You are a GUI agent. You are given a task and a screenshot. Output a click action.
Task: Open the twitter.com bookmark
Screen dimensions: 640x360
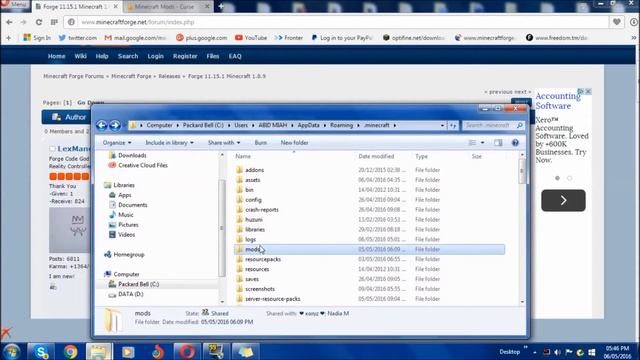pyautogui.click(x=78, y=38)
